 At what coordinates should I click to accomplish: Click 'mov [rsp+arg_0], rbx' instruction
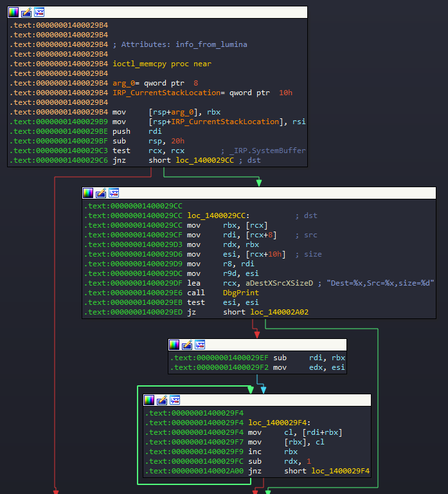pos(166,112)
